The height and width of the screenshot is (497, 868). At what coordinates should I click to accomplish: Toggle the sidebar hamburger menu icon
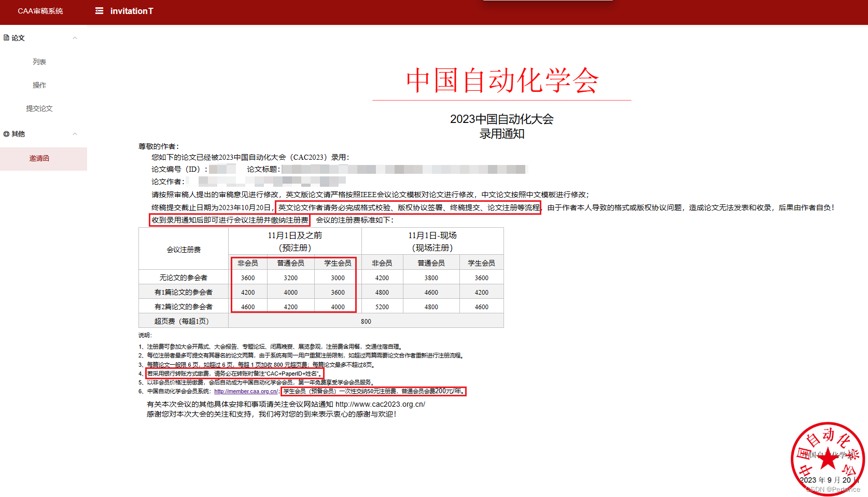tap(99, 11)
